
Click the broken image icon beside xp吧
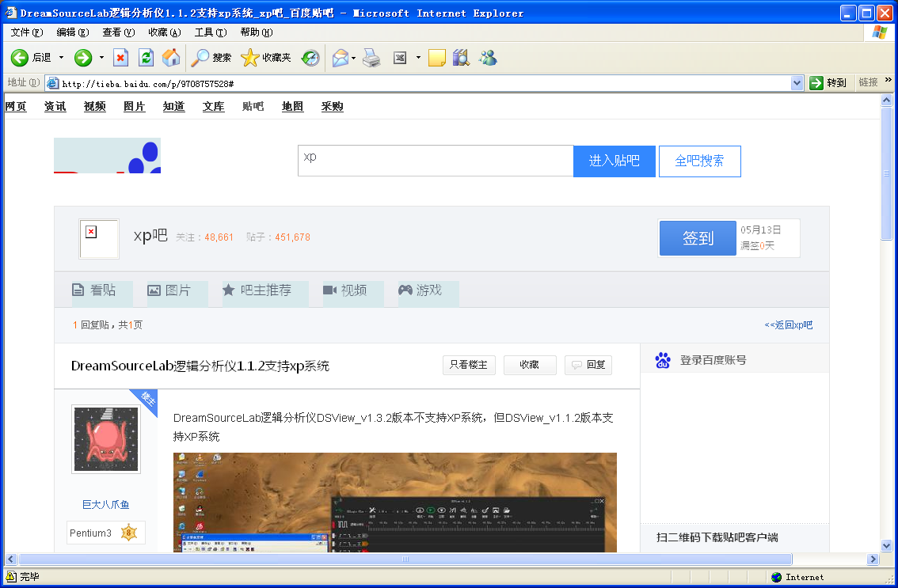click(x=91, y=232)
